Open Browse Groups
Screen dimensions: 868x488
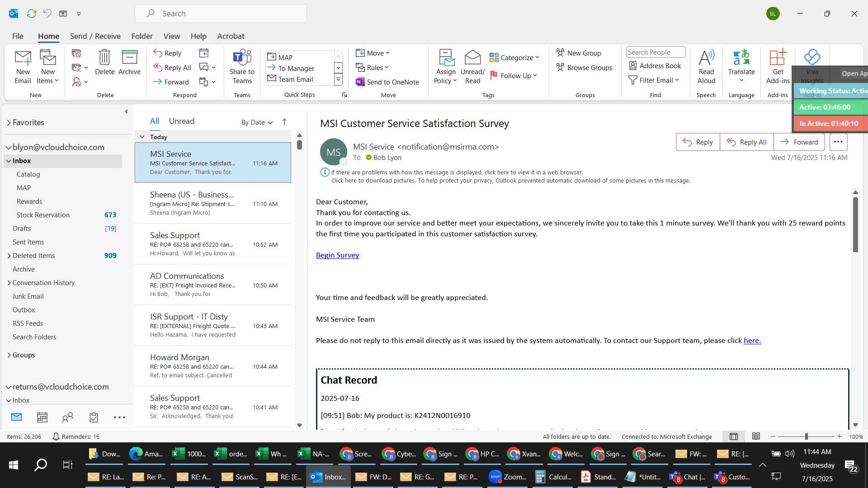click(584, 68)
